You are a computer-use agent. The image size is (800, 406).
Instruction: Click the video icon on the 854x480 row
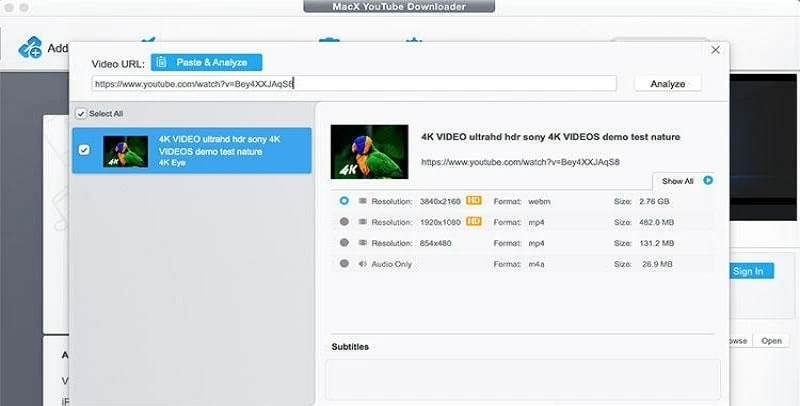362,243
